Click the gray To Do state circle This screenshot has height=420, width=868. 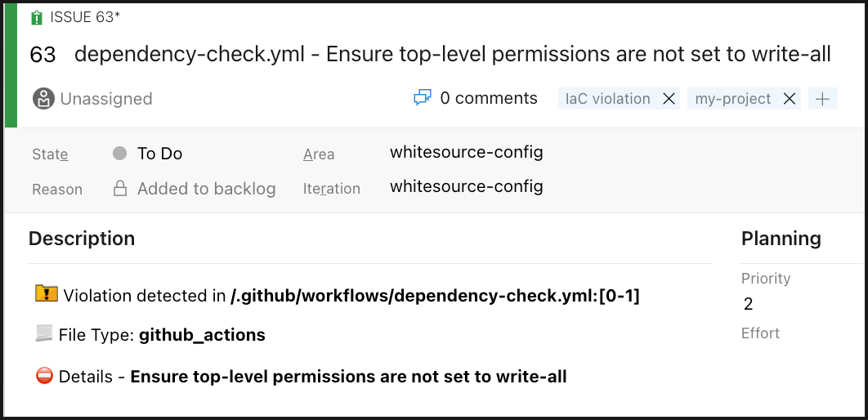[120, 154]
